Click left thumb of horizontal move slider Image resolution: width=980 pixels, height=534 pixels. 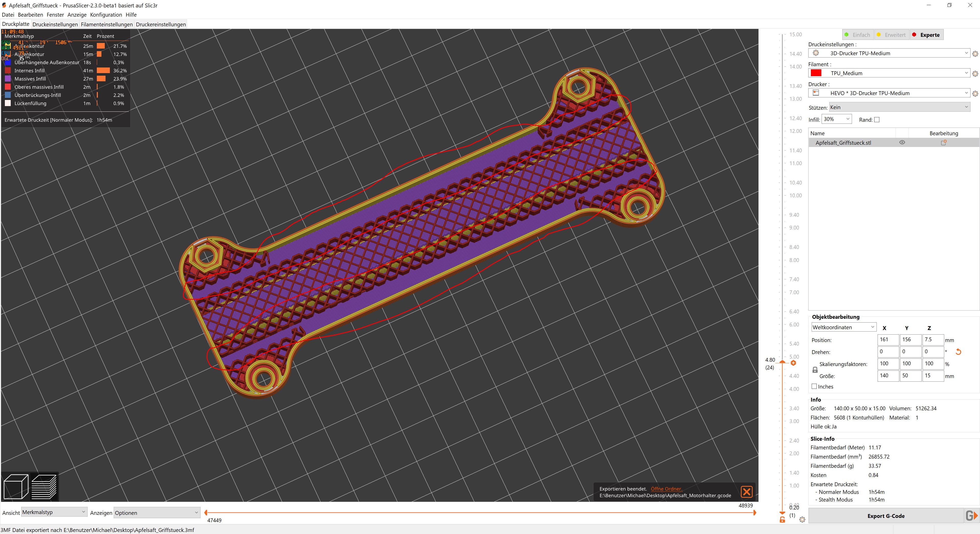point(206,513)
